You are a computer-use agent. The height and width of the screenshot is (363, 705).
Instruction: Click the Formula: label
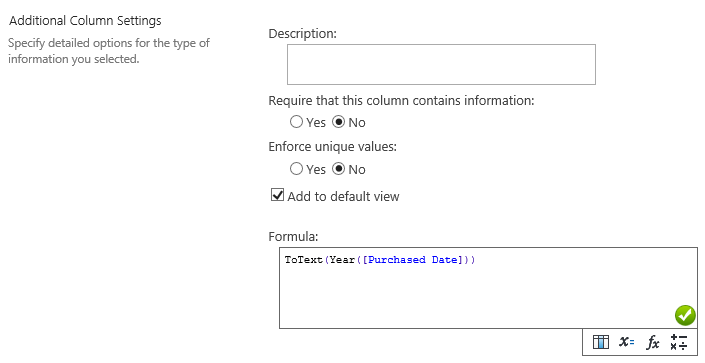(x=293, y=237)
